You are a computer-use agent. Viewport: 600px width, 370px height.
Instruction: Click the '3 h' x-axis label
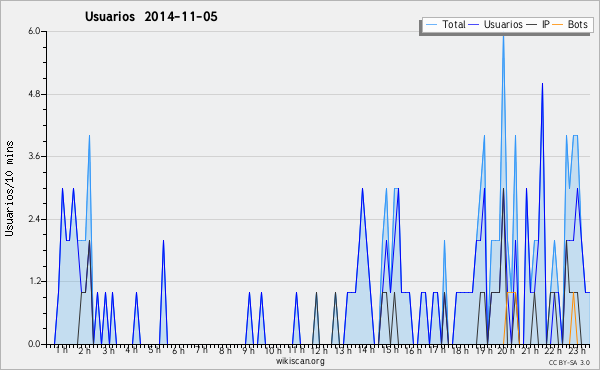(x=108, y=350)
